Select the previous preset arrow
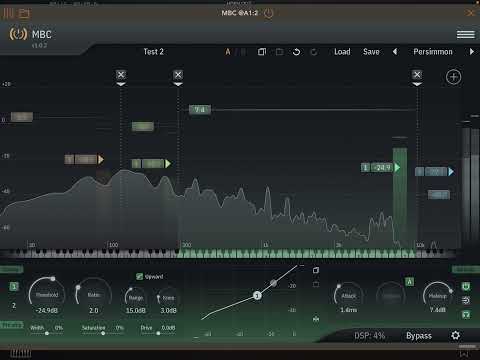Screen dimensions: 480x360 click(x=395, y=52)
